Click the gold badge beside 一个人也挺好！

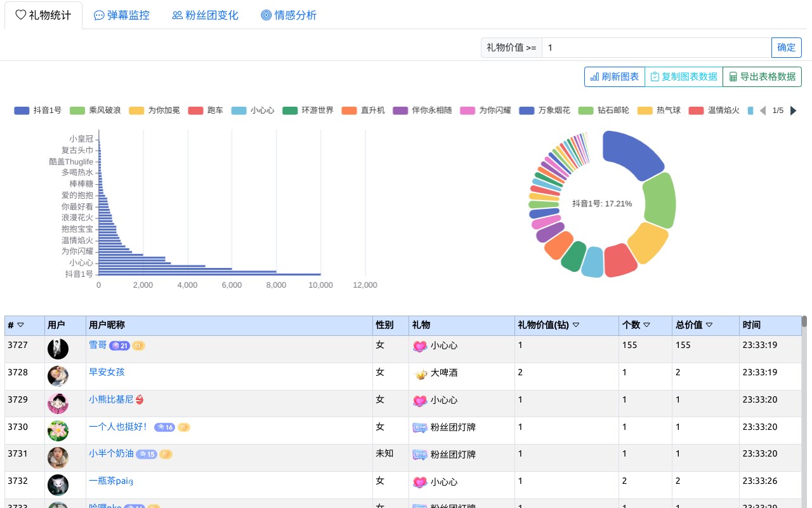point(183,427)
